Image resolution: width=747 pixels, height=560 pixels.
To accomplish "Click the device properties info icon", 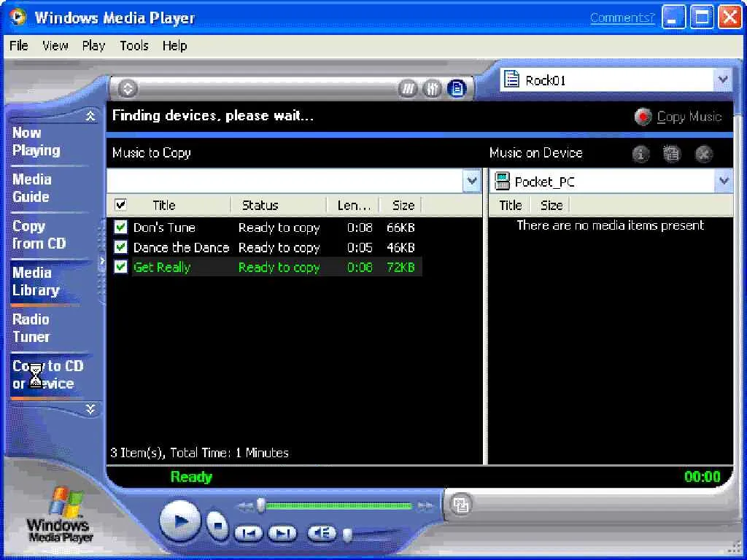I will [x=640, y=154].
